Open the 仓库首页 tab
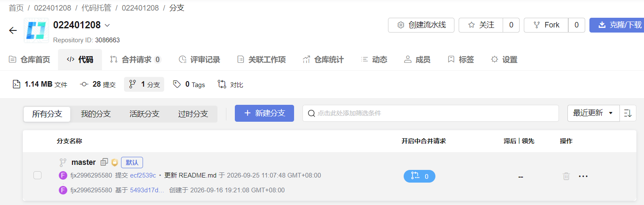644x205 pixels. (30, 60)
